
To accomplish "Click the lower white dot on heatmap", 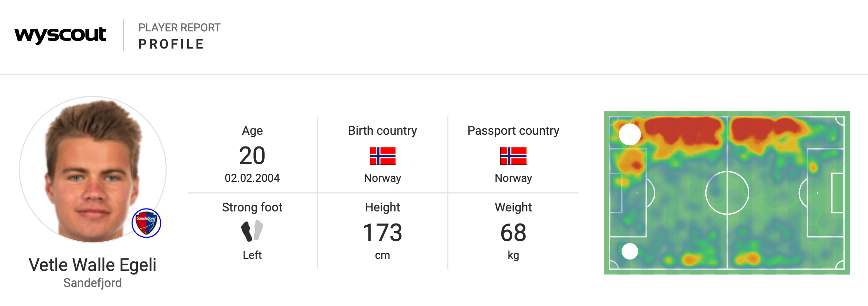I will [x=630, y=251].
